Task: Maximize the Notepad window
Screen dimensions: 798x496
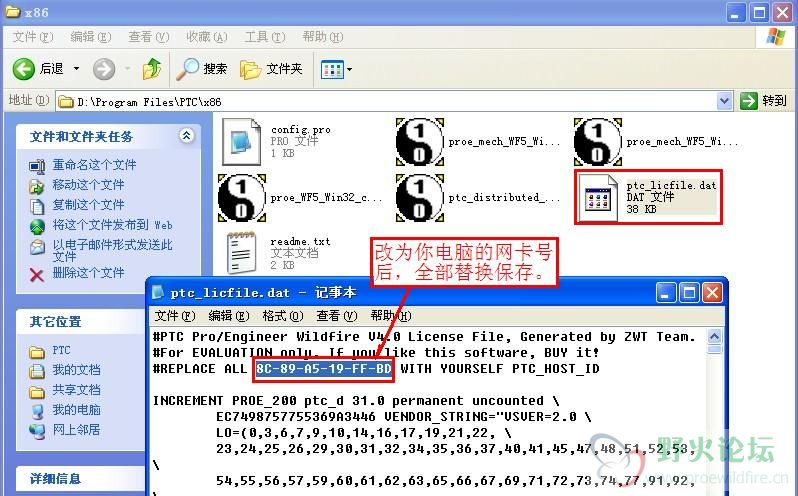Action: [689, 293]
